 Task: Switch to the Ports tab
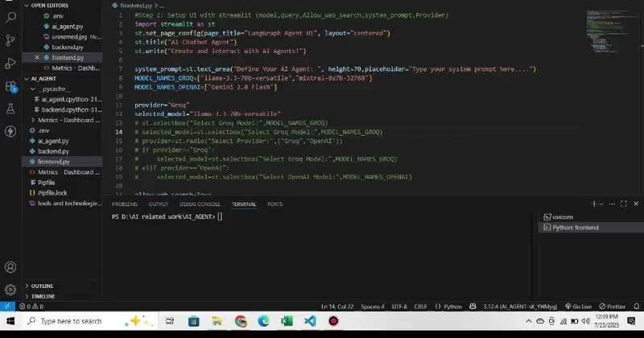coord(275,204)
